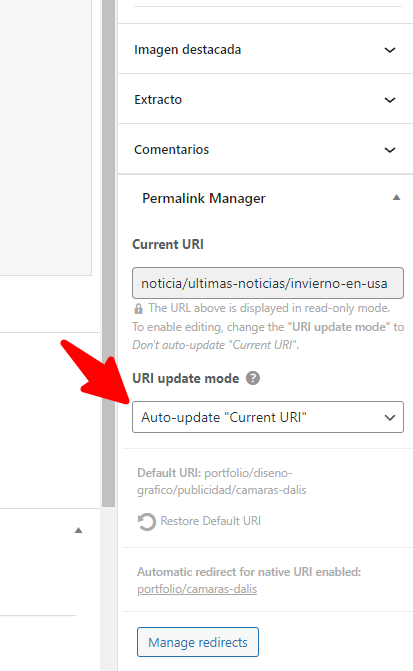
Task: Click the lock icon under Current URI
Action: [x=138, y=309]
